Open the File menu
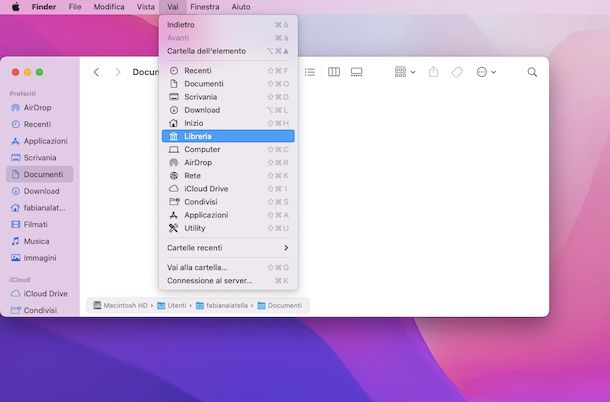Image resolution: width=610 pixels, height=402 pixels. point(75,7)
